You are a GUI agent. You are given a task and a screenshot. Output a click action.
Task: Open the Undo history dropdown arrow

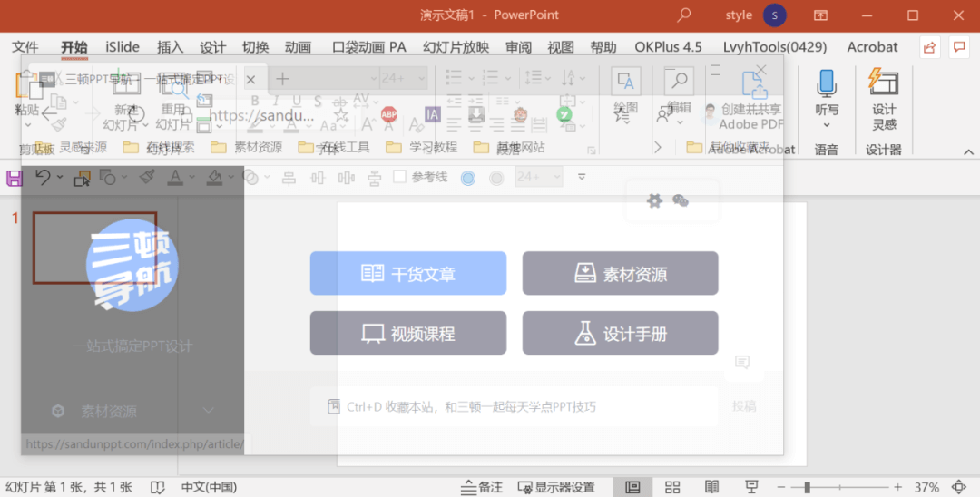[x=60, y=178]
